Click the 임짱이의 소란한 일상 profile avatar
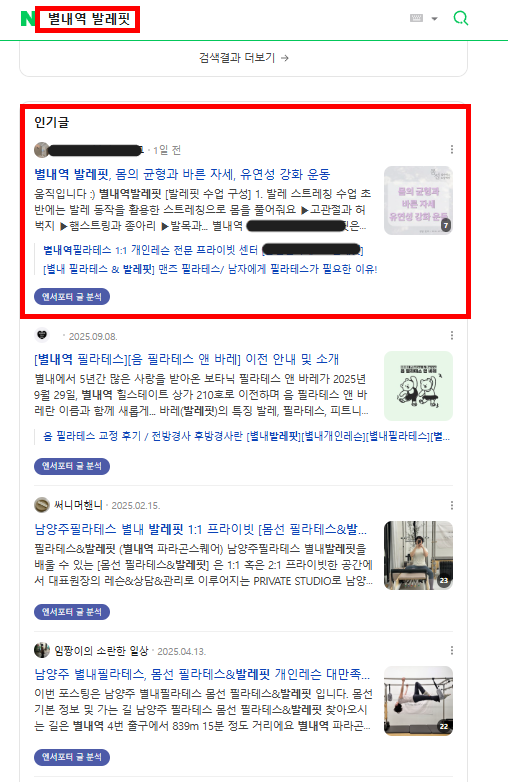 click(41, 650)
